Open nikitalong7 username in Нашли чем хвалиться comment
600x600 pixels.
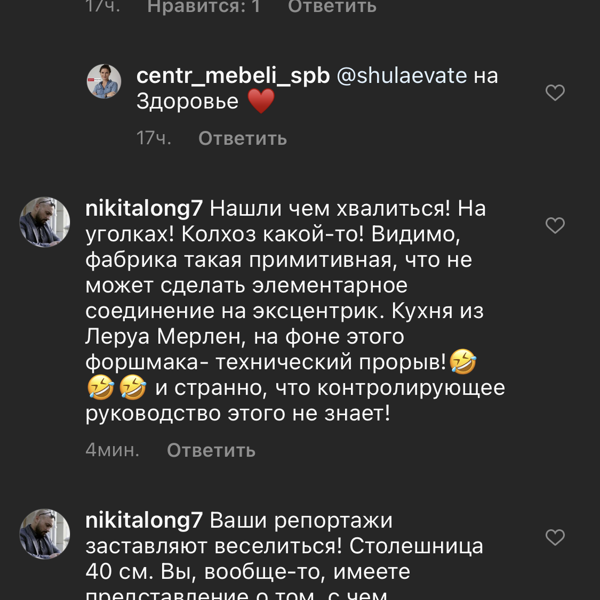coord(145,208)
